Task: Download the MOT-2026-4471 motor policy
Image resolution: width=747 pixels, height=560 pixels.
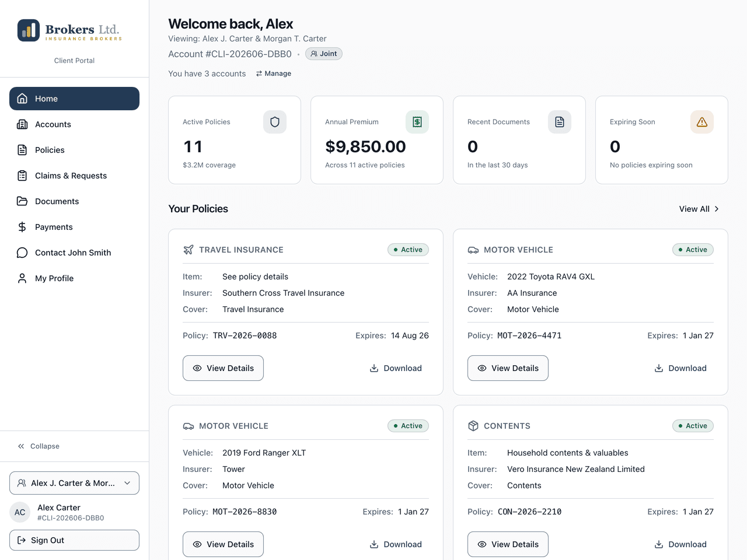Action: click(680, 368)
